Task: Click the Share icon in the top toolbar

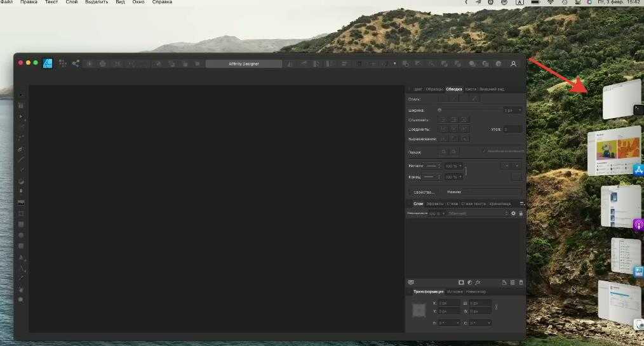Action: coord(76,63)
